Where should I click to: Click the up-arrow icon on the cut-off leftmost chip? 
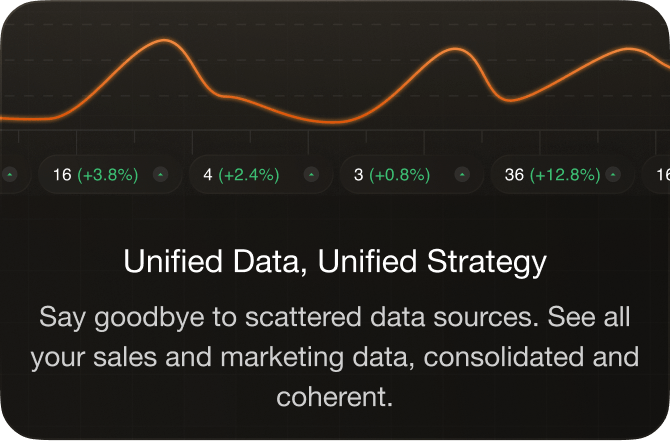point(10,174)
